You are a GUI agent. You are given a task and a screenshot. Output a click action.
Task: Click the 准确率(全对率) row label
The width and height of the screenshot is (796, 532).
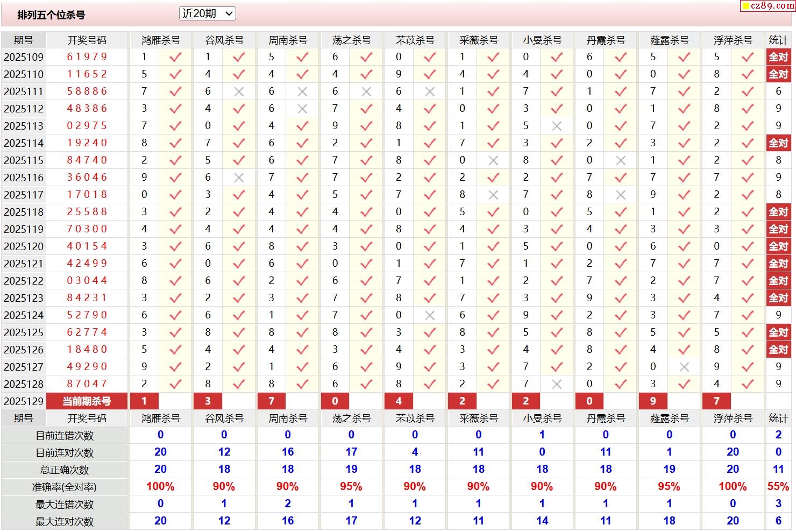(x=65, y=487)
